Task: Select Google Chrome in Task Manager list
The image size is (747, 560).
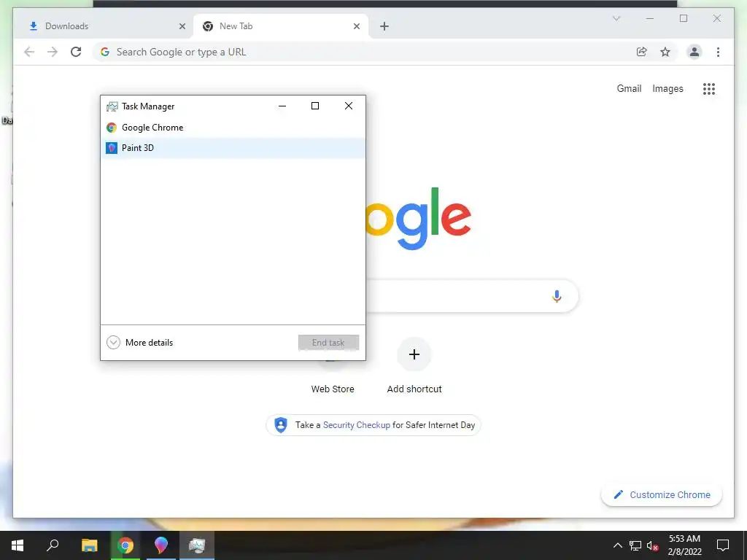Action: 233,128
